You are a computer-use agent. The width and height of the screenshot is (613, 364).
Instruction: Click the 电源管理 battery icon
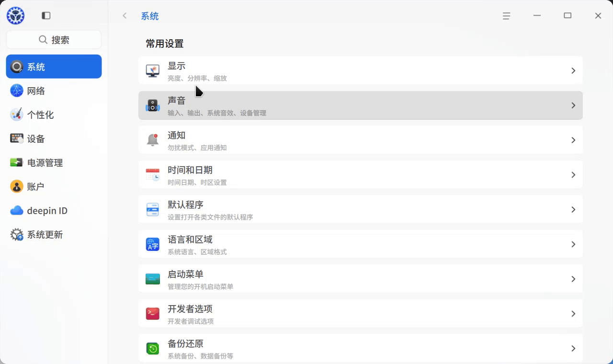[x=17, y=162]
